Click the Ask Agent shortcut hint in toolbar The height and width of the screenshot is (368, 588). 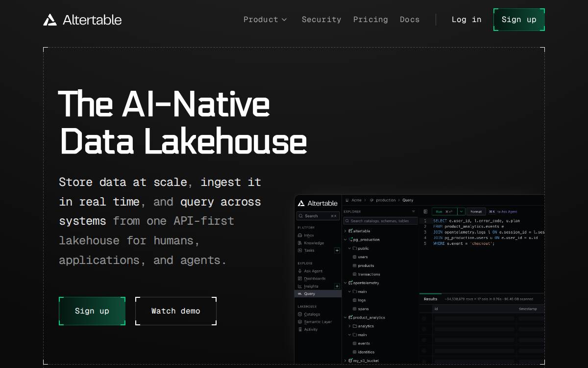[503, 211]
